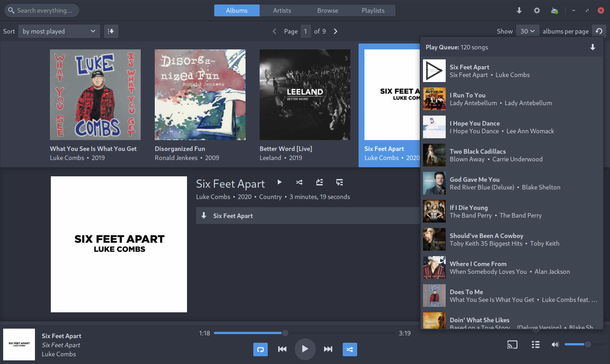
Task: Play I Hope You Dance in queue
Action: pyautogui.click(x=512, y=127)
